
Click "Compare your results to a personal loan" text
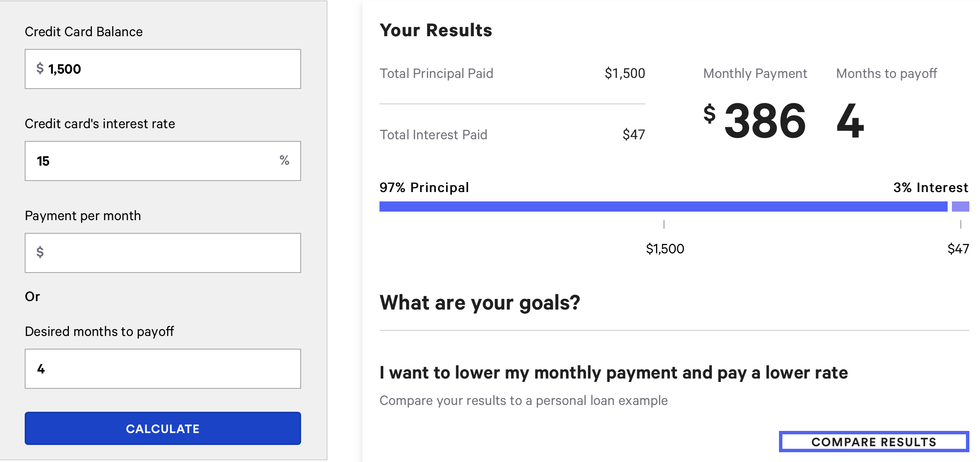coord(523,400)
